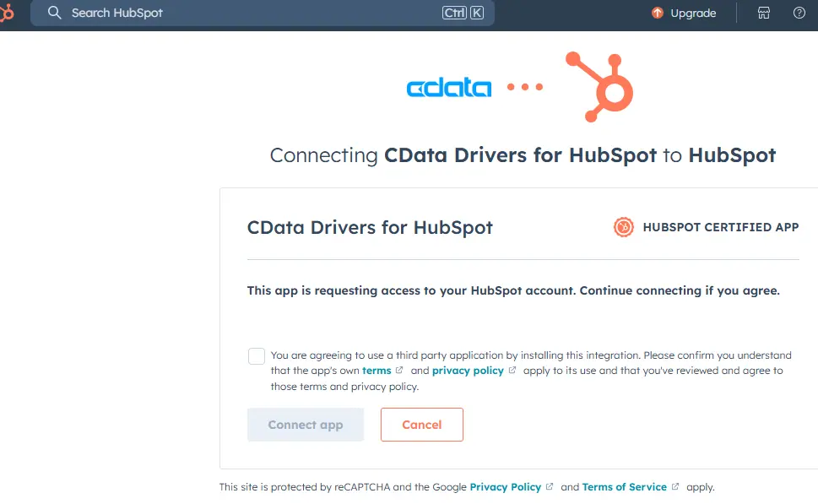Focus the Search HubSpot field
This screenshot has height=504, width=818.
point(253,13)
